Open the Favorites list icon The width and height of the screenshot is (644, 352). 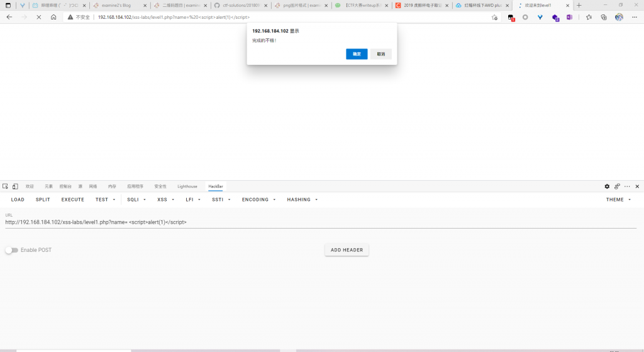coord(589,17)
